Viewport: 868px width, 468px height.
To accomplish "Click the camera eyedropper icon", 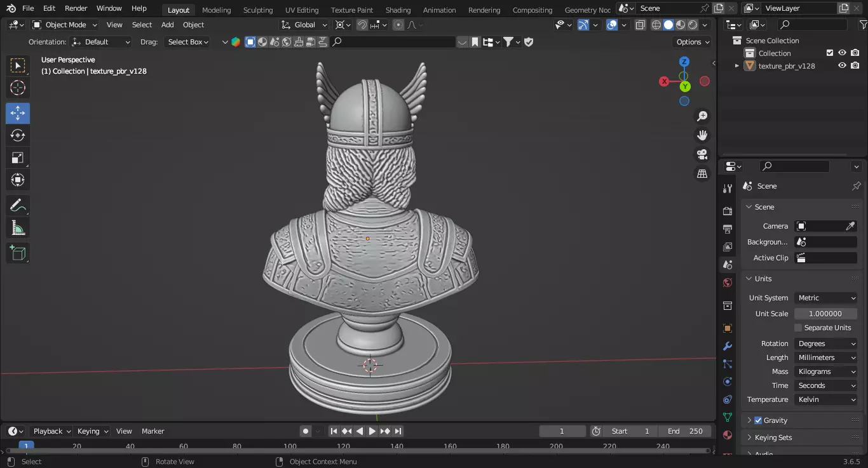I will coord(850,226).
